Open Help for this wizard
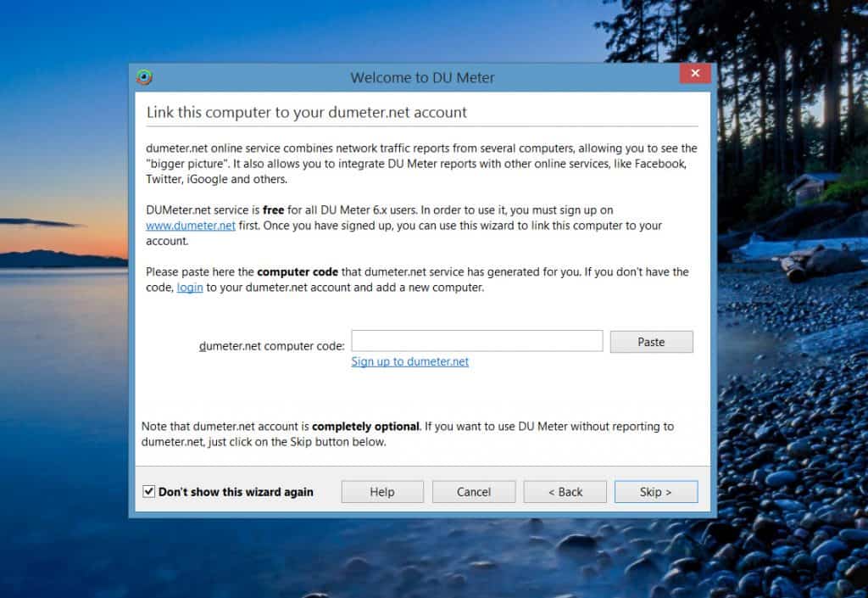The image size is (868, 598). pyautogui.click(x=382, y=492)
